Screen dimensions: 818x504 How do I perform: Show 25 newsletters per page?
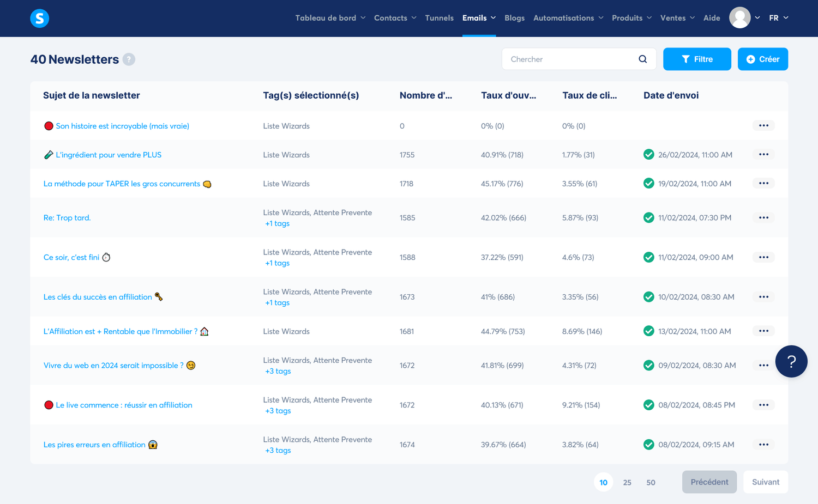click(627, 483)
